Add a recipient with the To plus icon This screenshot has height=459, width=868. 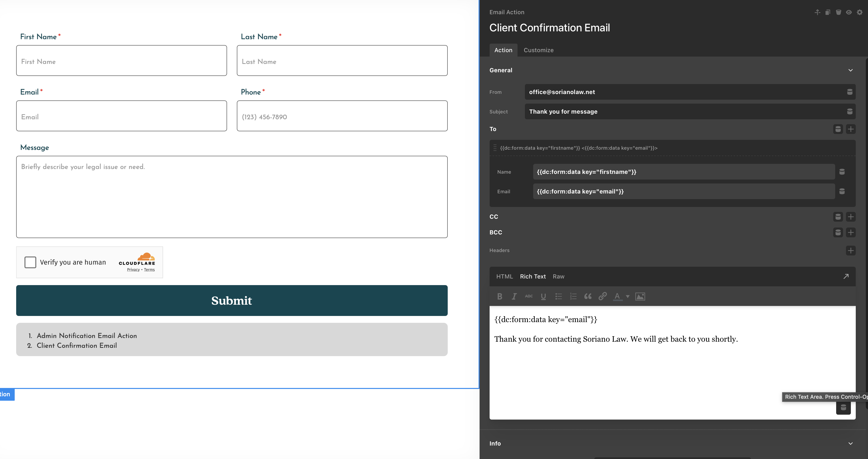[850, 129]
